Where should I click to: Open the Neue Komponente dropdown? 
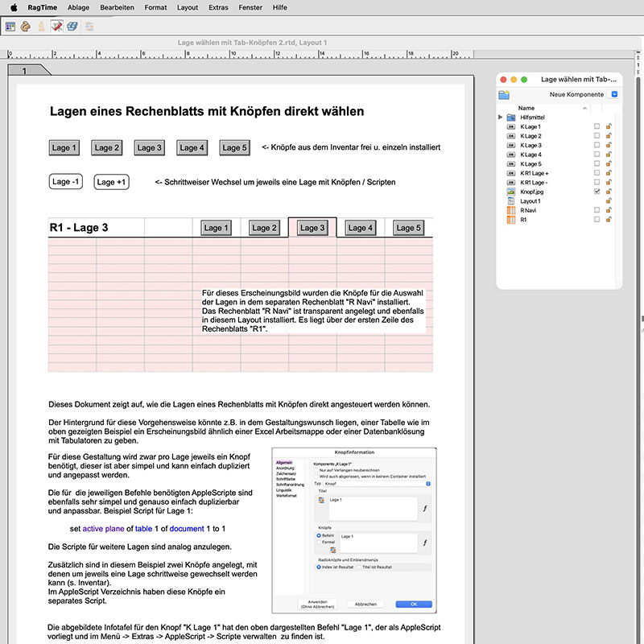614,94
